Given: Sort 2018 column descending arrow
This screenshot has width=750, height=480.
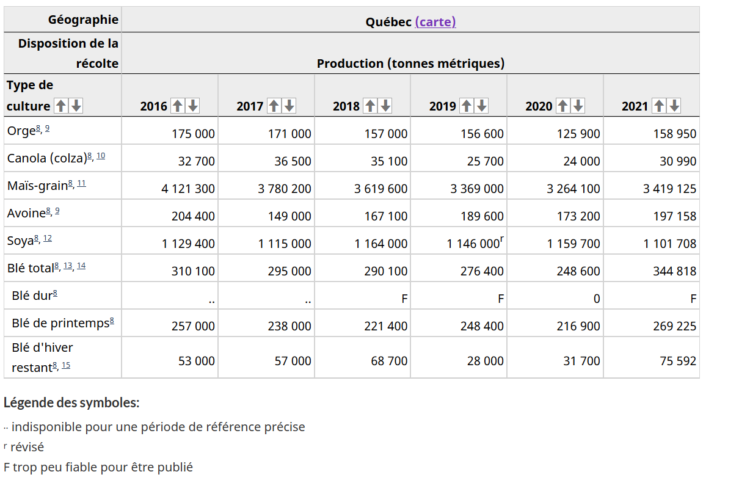Looking at the screenshot, I should click(386, 106).
